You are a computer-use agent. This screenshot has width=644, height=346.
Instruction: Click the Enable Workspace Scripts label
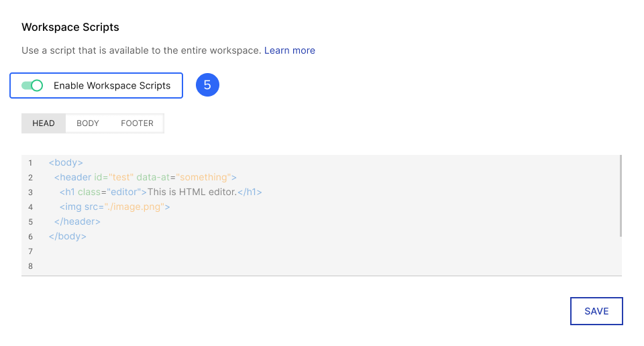[112, 85]
